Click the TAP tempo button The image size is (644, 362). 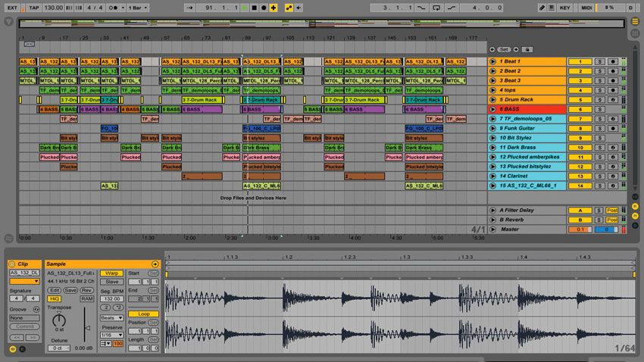34,8
